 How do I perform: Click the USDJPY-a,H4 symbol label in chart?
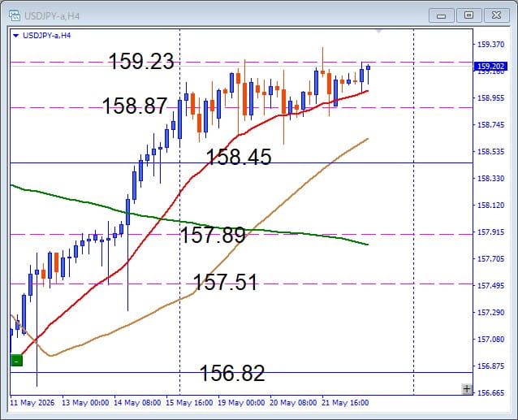click(46, 36)
